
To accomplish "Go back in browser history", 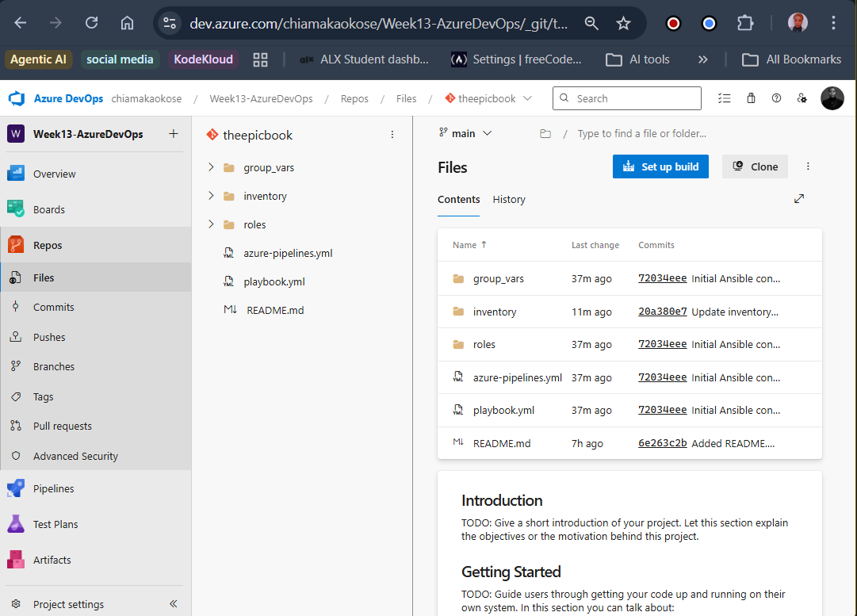I will pos(21,23).
